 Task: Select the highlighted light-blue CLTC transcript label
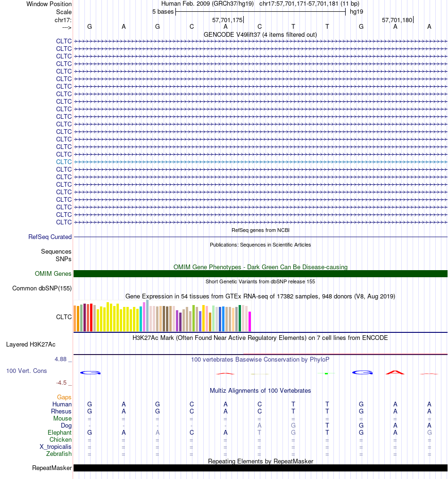pyautogui.click(x=64, y=162)
